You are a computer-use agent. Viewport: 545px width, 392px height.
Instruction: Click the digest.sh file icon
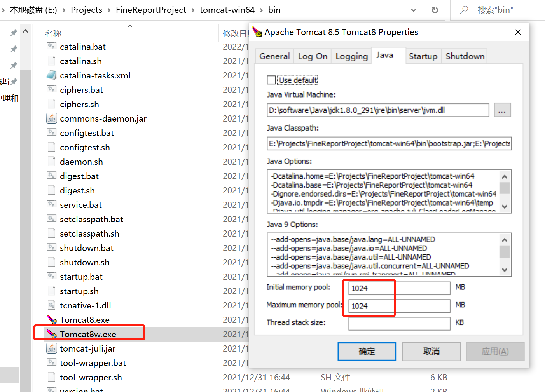(52, 190)
